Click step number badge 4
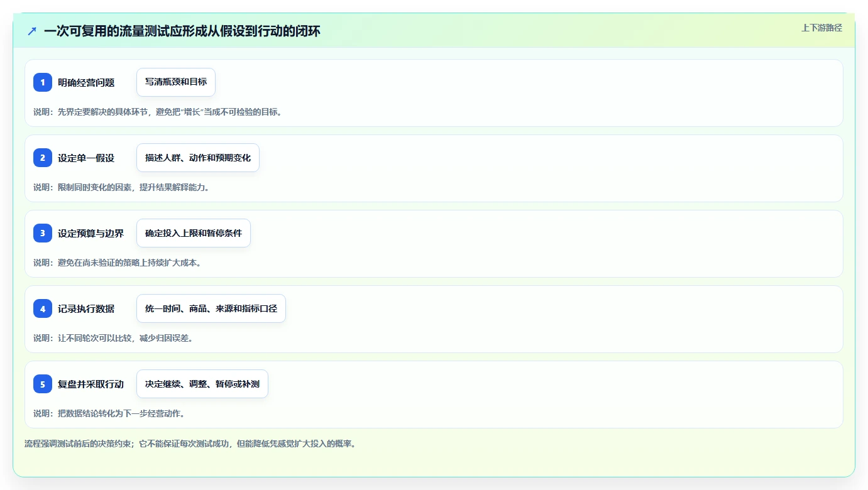This screenshot has width=868, height=490. pos(43,308)
